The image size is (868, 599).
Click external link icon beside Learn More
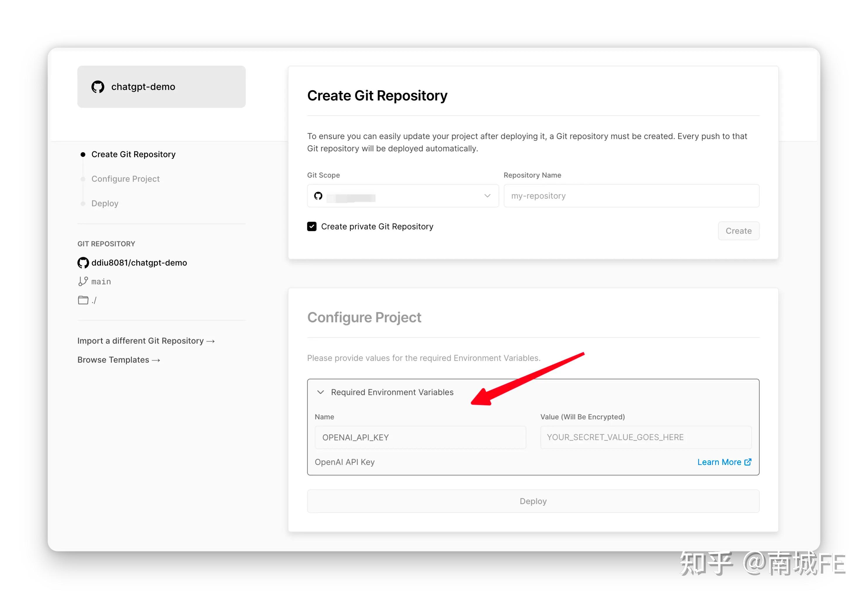pyautogui.click(x=748, y=462)
